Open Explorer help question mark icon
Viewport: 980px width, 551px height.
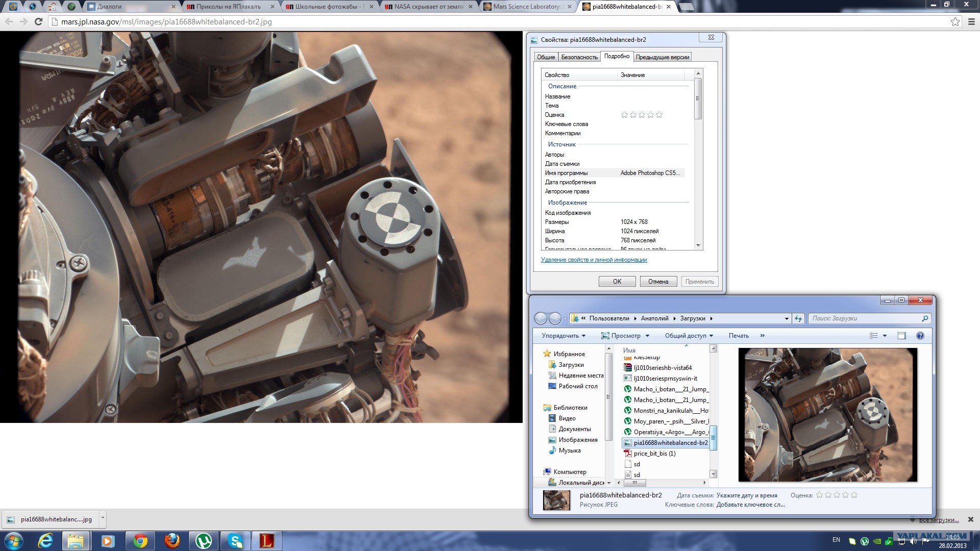tap(920, 336)
